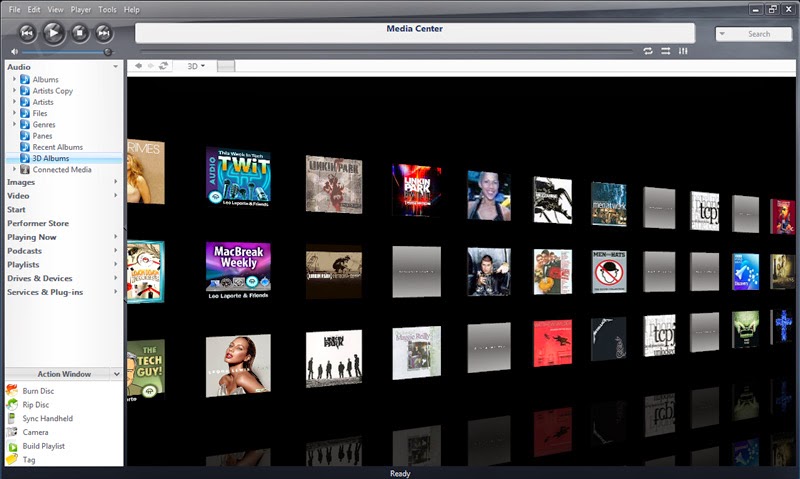Select the Men Without Hats album cover
This screenshot has width=800, height=479.
[609, 271]
